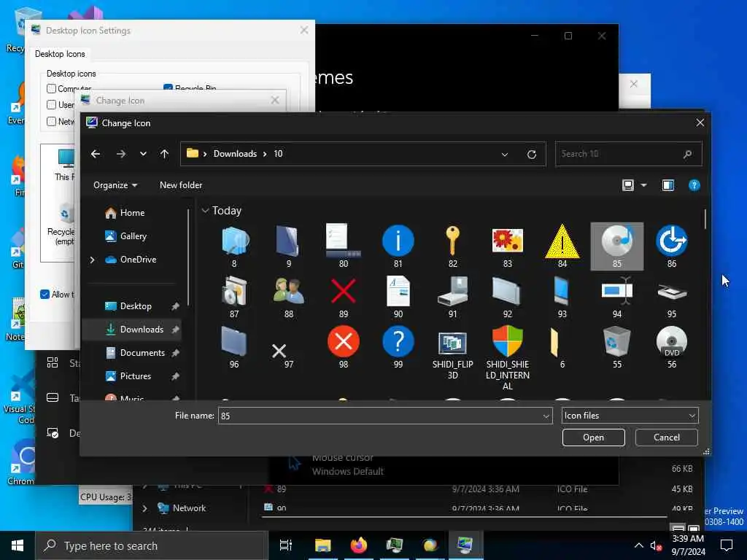Switch to the Desktop Icons tab

[60, 54]
